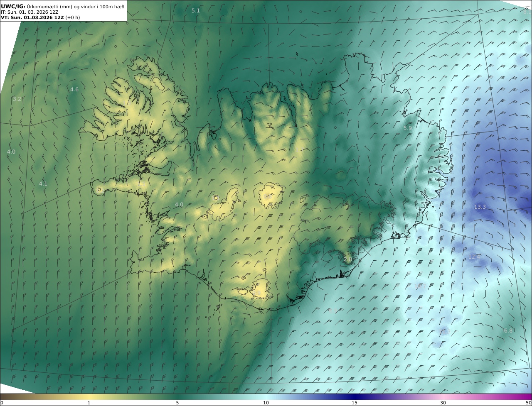Click the 4.0 value over the western ocean
The width and height of the screenshot is (532, 406).
(x=11, y=152)
